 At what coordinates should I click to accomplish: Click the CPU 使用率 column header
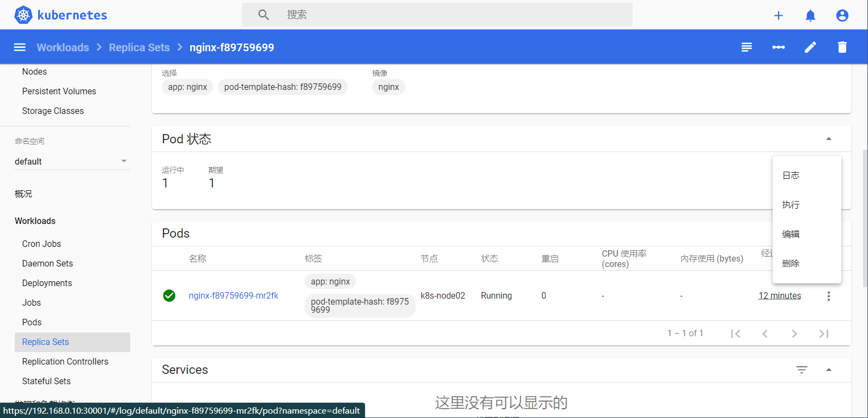[624, 259]
